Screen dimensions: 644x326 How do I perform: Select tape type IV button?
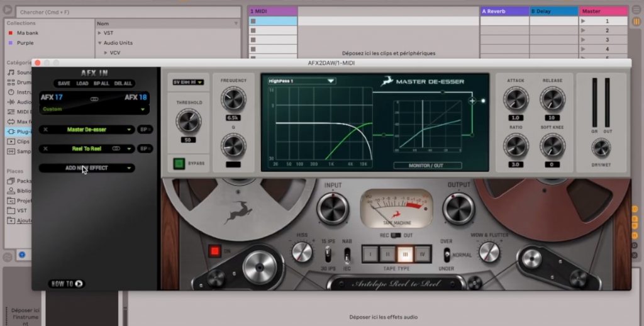pos(423,254)
